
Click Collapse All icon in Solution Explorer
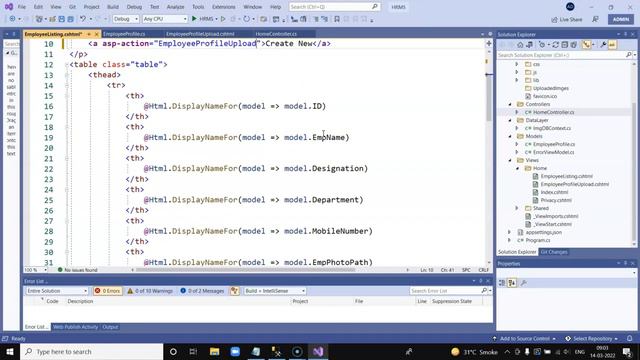click(x=564, y=45)
